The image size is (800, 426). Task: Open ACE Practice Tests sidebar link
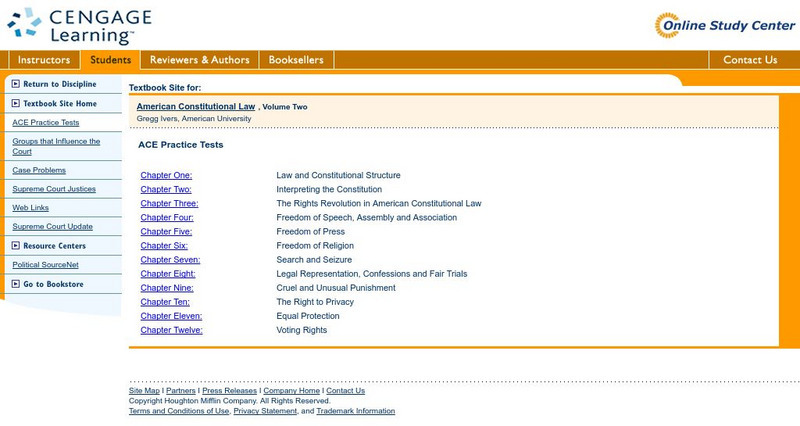(x=46, y=122)
